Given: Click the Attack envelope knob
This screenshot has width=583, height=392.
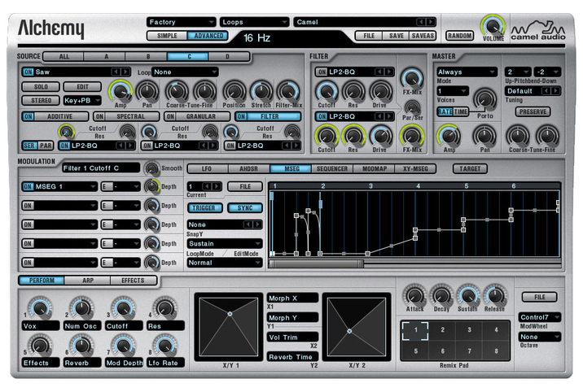Looking at the screenshot, I should tap(414, 295).
